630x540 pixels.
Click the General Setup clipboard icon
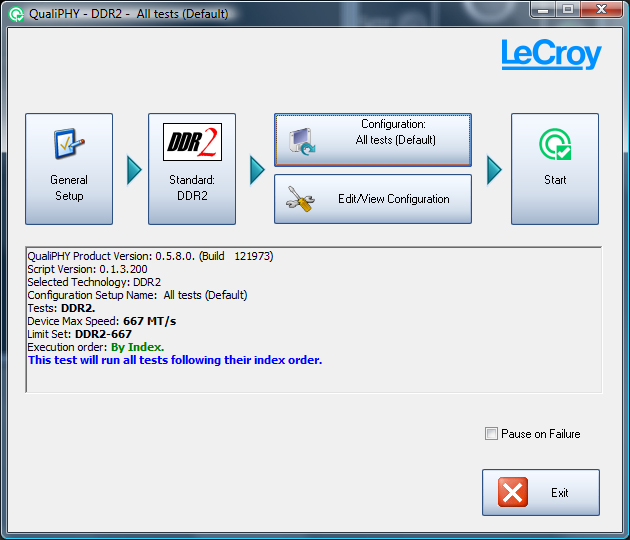(68, 144)
